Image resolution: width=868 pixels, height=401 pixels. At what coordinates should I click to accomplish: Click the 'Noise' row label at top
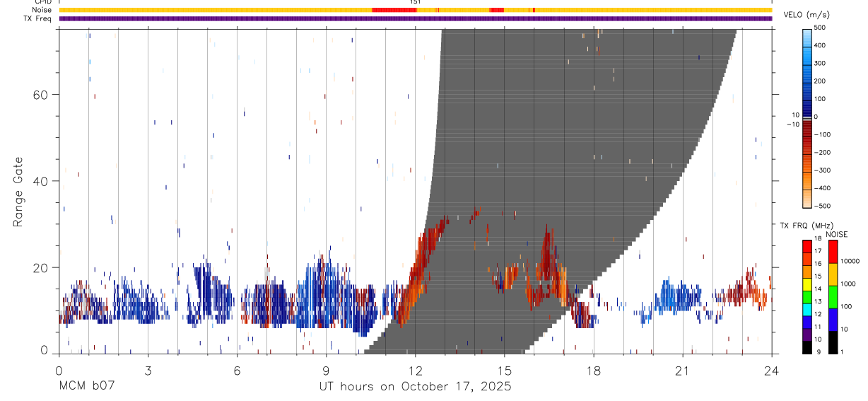[42, 10]
